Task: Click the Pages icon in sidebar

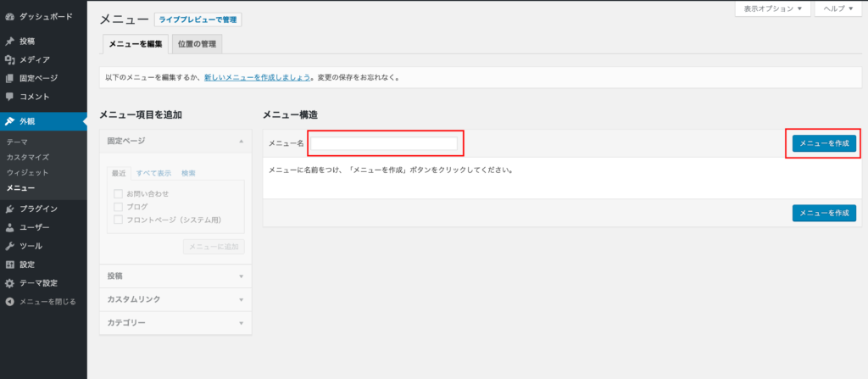Action: tap(9, 78)
